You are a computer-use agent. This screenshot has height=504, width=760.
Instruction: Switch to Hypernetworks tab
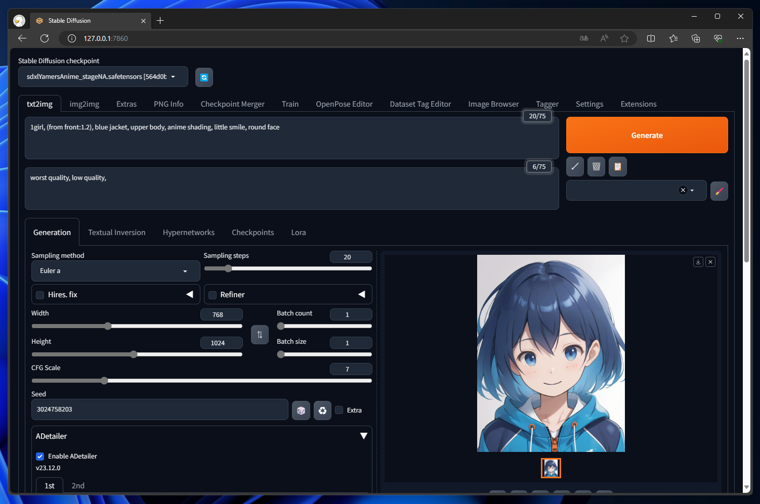click(x=189, y=233)
